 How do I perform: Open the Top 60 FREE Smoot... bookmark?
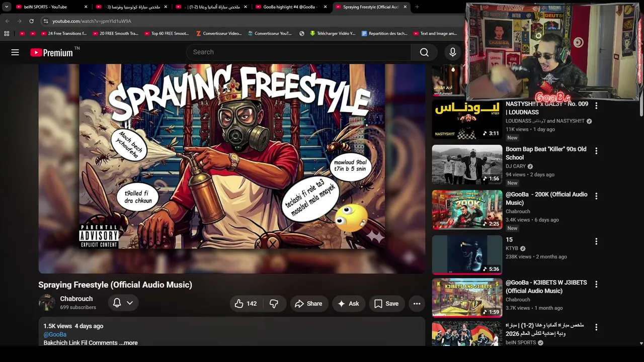(x=167, y=34)
